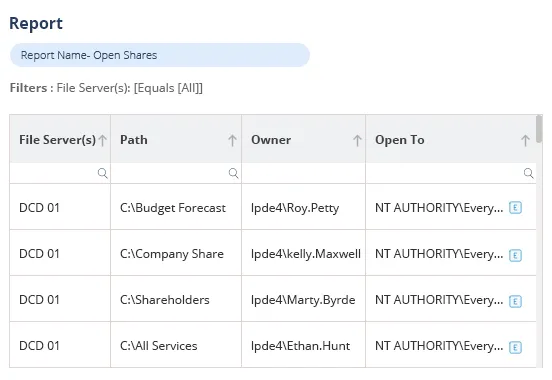The height and width of the screenshot is (380, 552).
Task: Open details icon for Budget Forecast row
Action: pyautogui.click(x=515, y=208)
